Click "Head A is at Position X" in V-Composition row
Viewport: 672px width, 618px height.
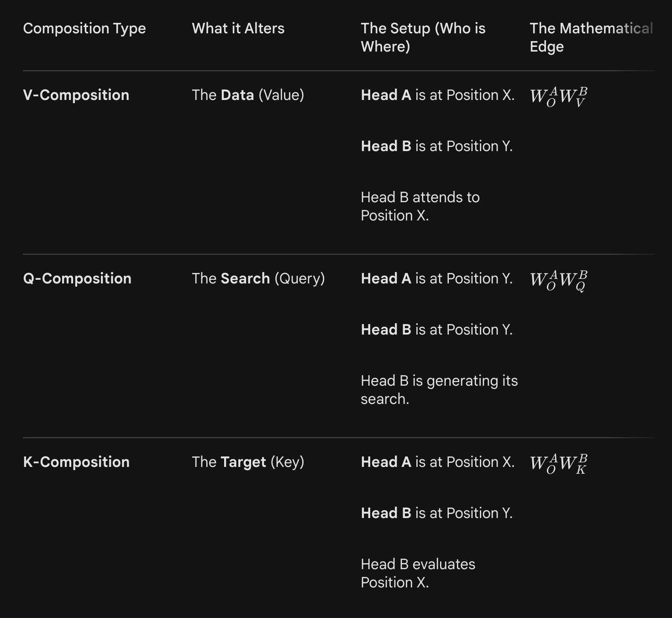437,95
